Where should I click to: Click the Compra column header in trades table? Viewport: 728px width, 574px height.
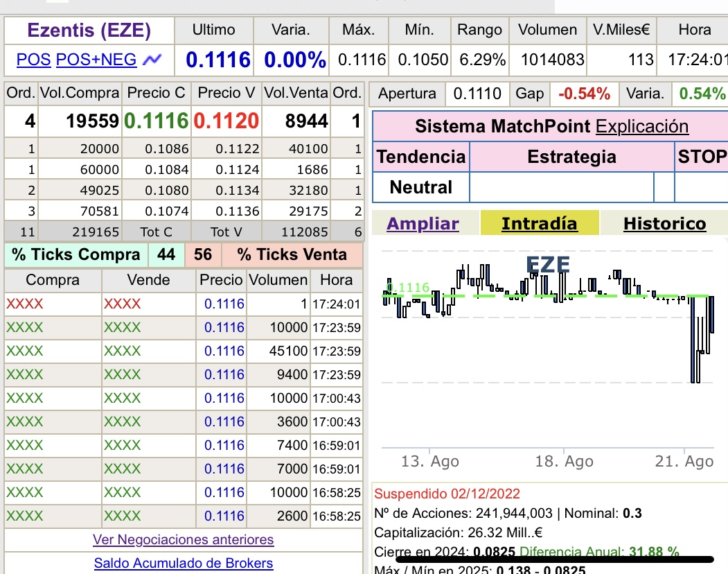coord(53,280)
